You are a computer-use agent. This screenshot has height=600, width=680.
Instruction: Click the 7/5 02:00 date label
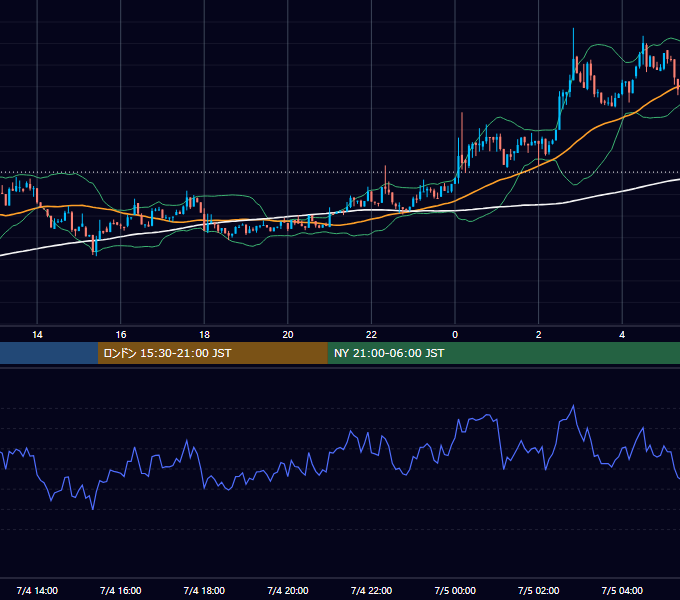[539, 590]
